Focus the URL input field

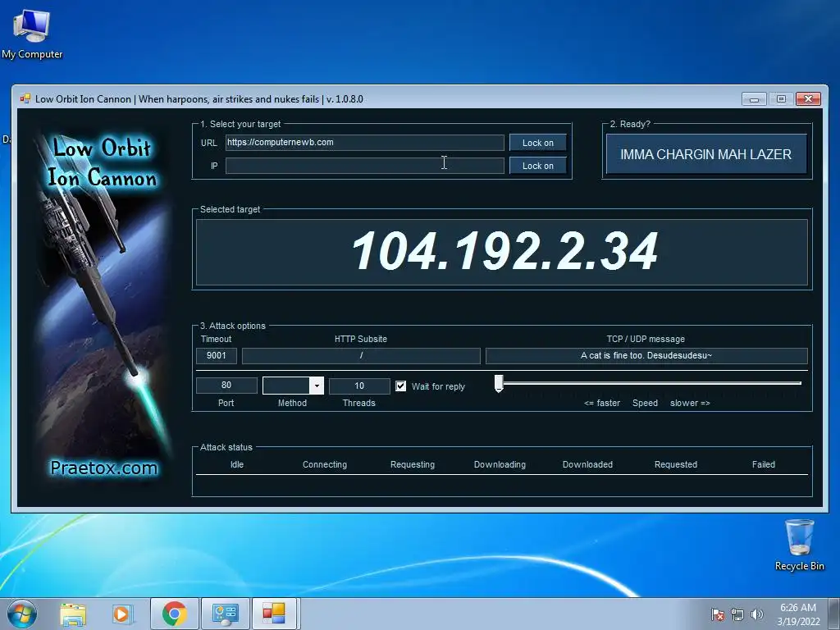pyautogui.click(x=365, y=143)
